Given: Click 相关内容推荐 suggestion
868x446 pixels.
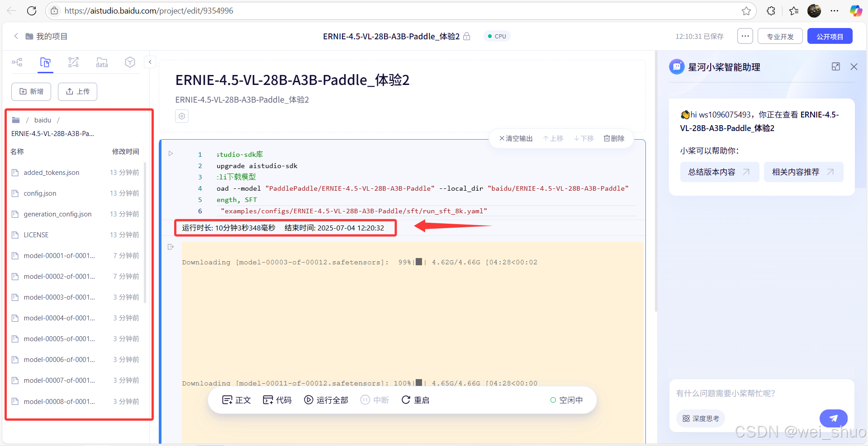Looking at the screenshot, I should click(x=804, y=172).
